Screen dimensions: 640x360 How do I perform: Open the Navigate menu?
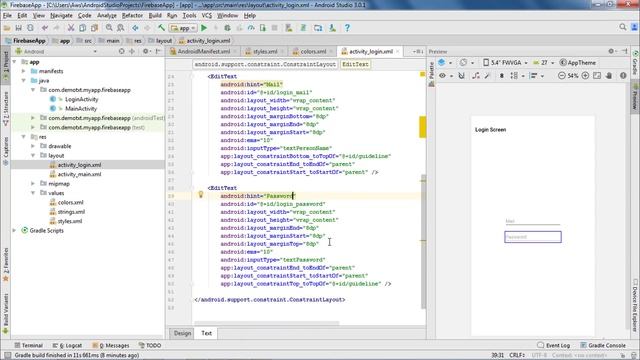(61, 16)
